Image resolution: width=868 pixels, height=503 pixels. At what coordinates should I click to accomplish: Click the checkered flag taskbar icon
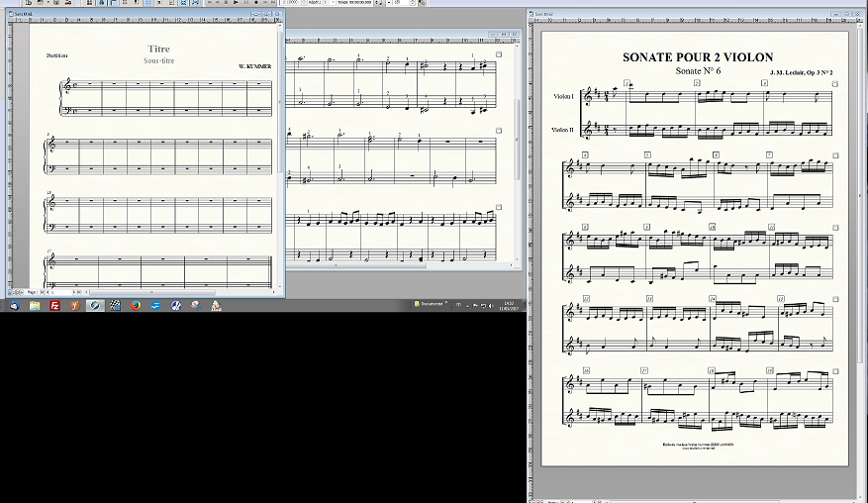116,306
